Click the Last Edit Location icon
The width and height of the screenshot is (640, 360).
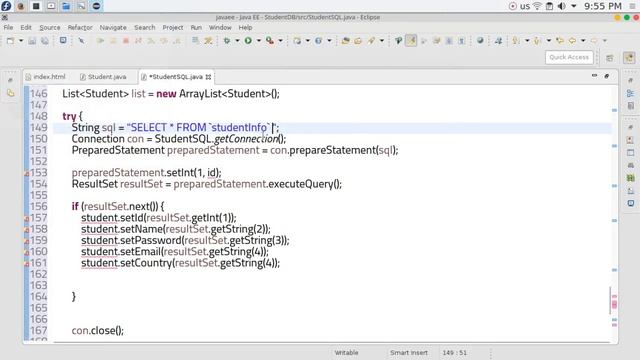[560, 40]
